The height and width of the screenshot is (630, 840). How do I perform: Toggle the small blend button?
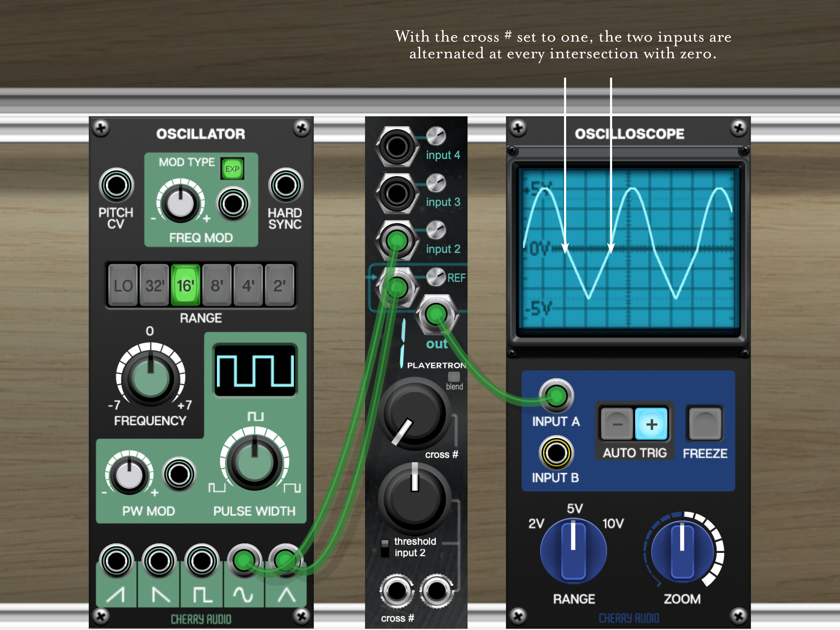tap(454, 377)
